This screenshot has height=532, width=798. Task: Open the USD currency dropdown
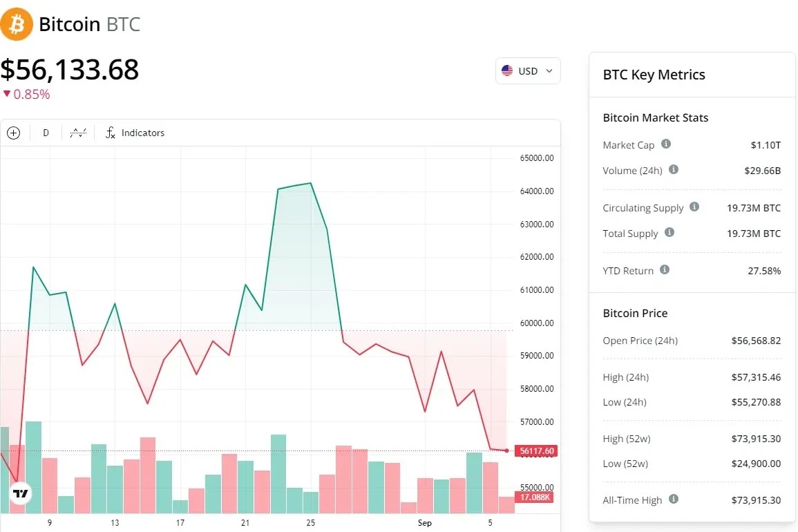click(528, 71)
